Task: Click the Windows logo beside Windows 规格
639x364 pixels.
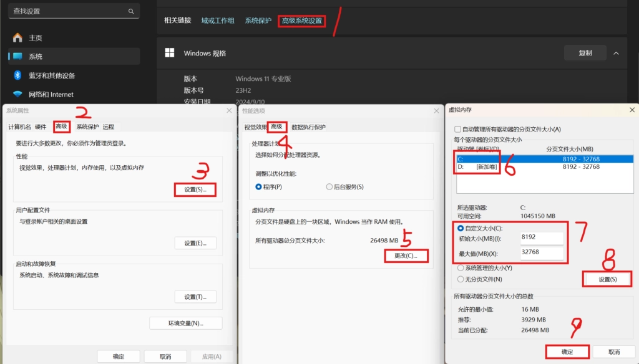Action: (x=170, y=53)
